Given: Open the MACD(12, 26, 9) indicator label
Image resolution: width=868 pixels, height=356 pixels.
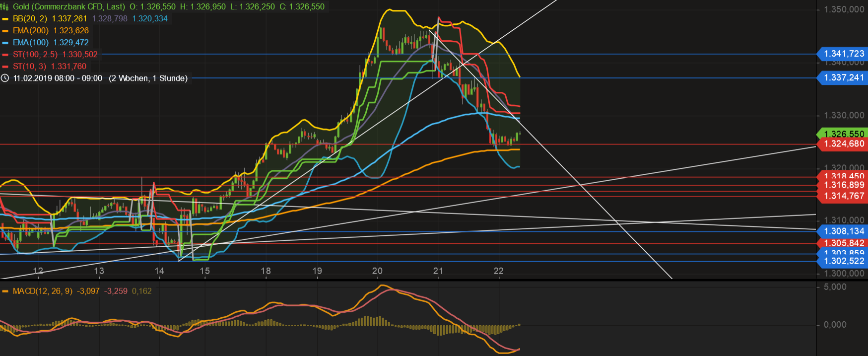Looking at the screenshot, I should pos(43,291).
